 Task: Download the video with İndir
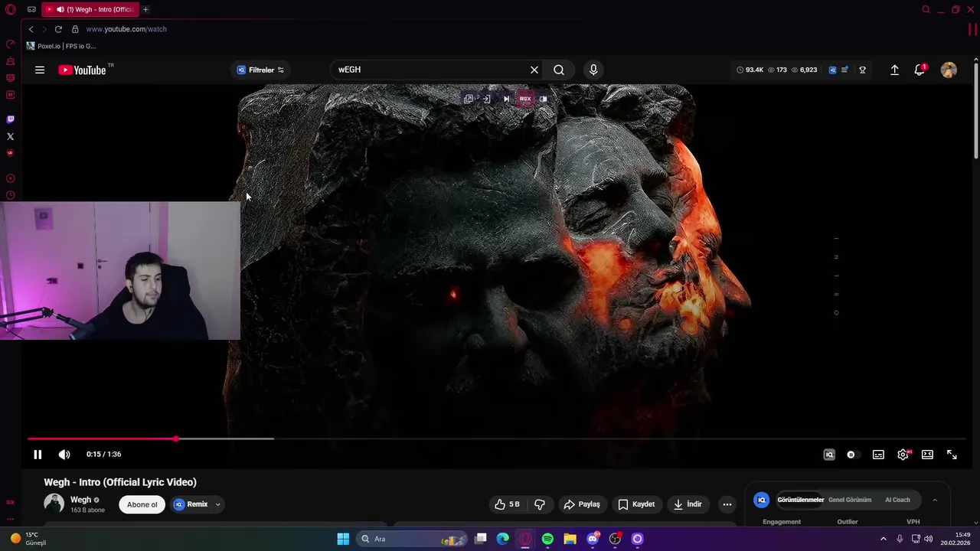pyautogui.click(x=688, y=504)
